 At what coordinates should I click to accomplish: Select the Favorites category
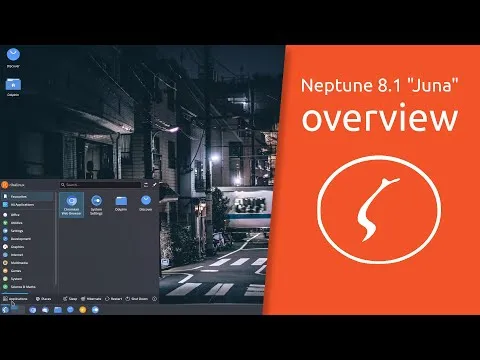coord(28,197)
